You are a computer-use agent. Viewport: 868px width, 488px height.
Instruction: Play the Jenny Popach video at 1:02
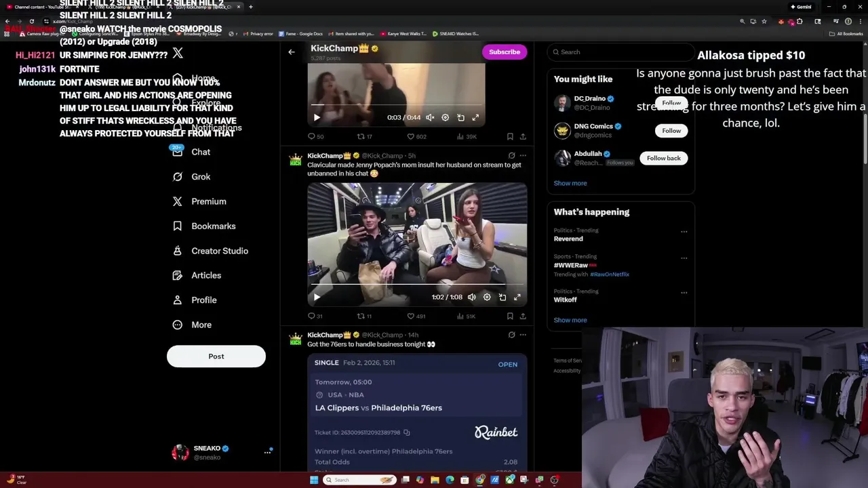tap(317, 297)
